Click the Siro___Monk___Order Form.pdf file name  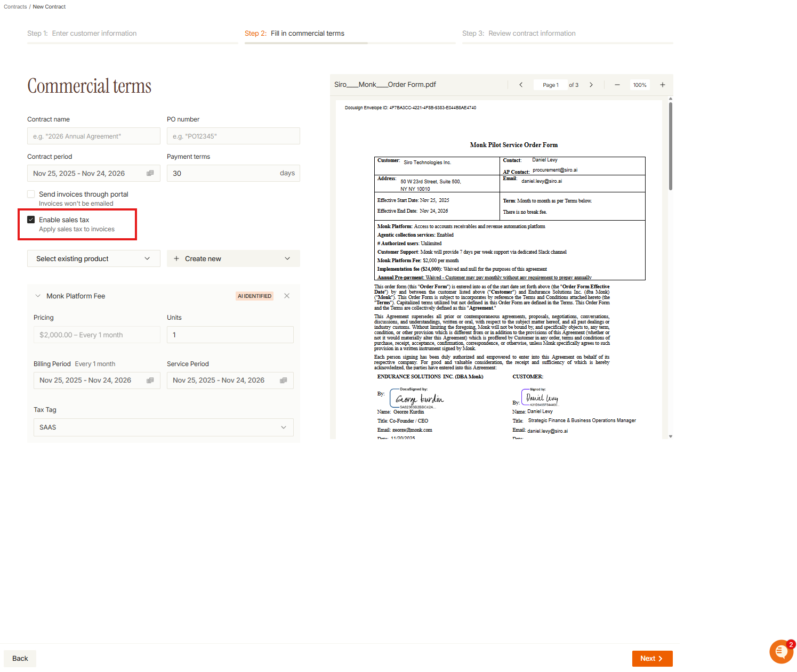(385, 84)
